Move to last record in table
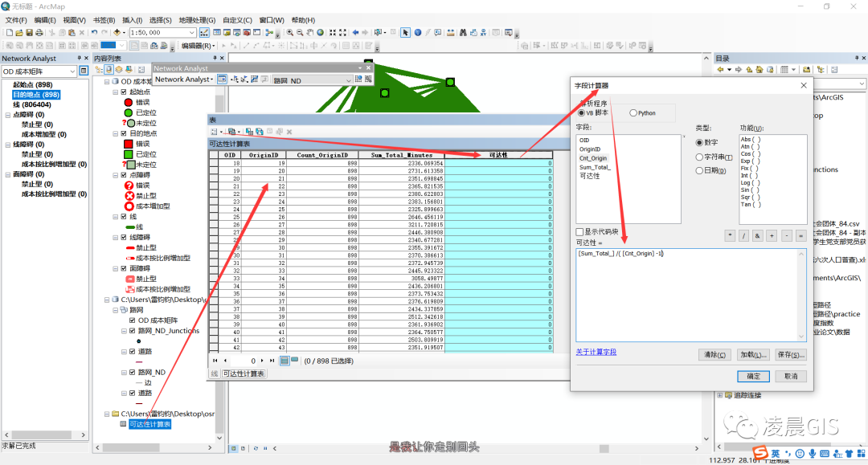Screen dimensions: 868x465 [272, 361]
